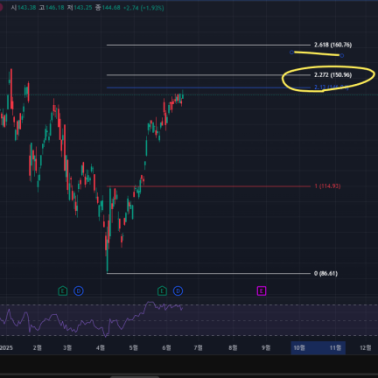Click the highlighted 10월 label on time axis
The width and height of the screenshot is (378, 378).
[x=299, y=348]
